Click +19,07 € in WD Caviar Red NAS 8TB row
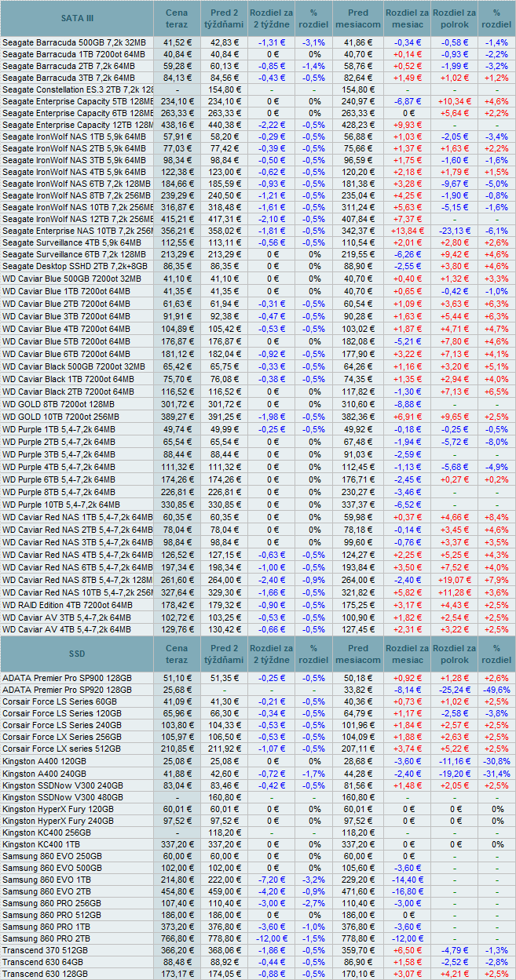Image resolution: width=516 pixels, height=980 pixels. [x=455, y=580]
